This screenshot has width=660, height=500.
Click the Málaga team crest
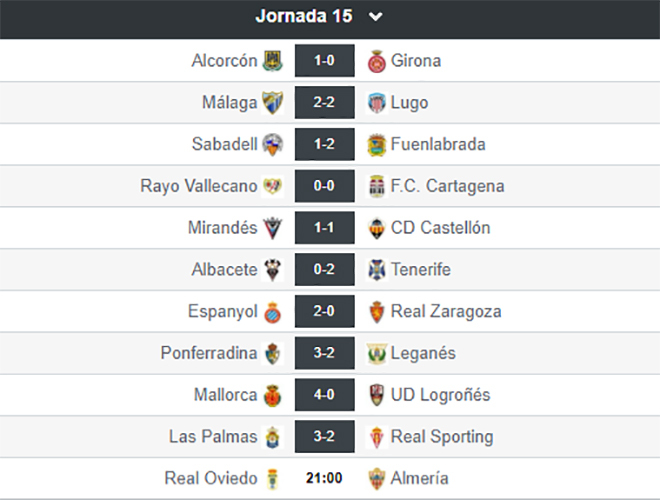pos(273,102)
